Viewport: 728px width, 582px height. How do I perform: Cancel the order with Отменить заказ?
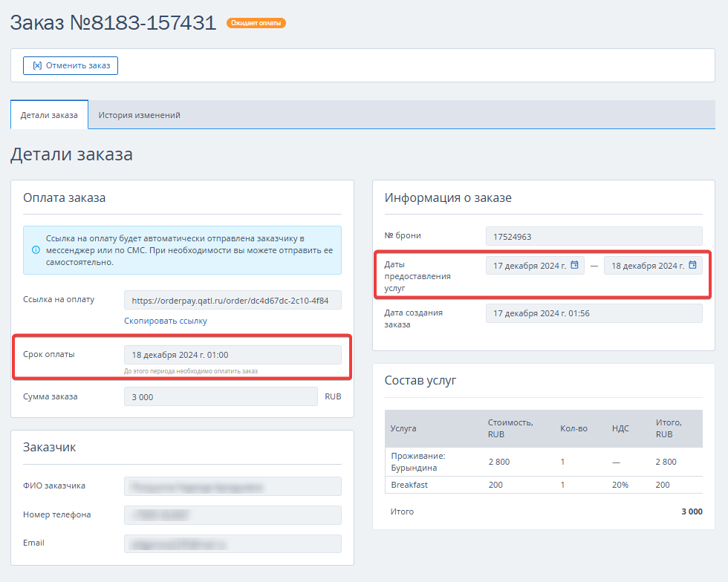point(71,65)
